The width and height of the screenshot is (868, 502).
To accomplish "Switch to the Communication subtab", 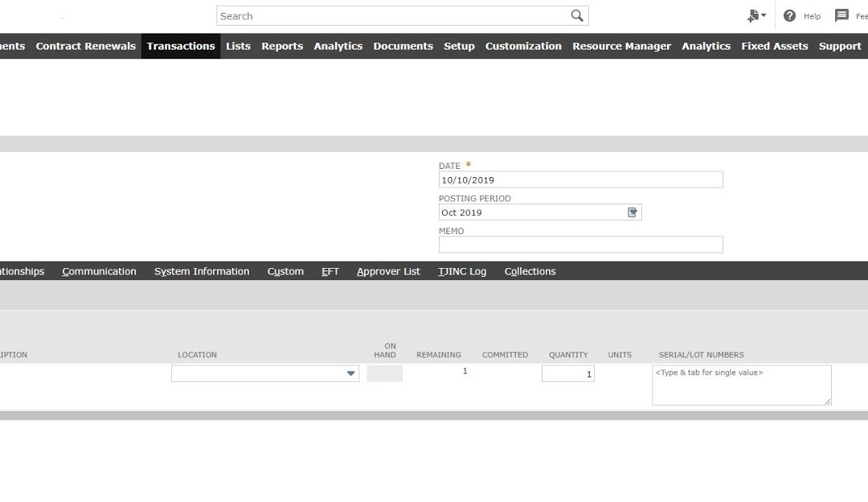I will pos(99,271).
